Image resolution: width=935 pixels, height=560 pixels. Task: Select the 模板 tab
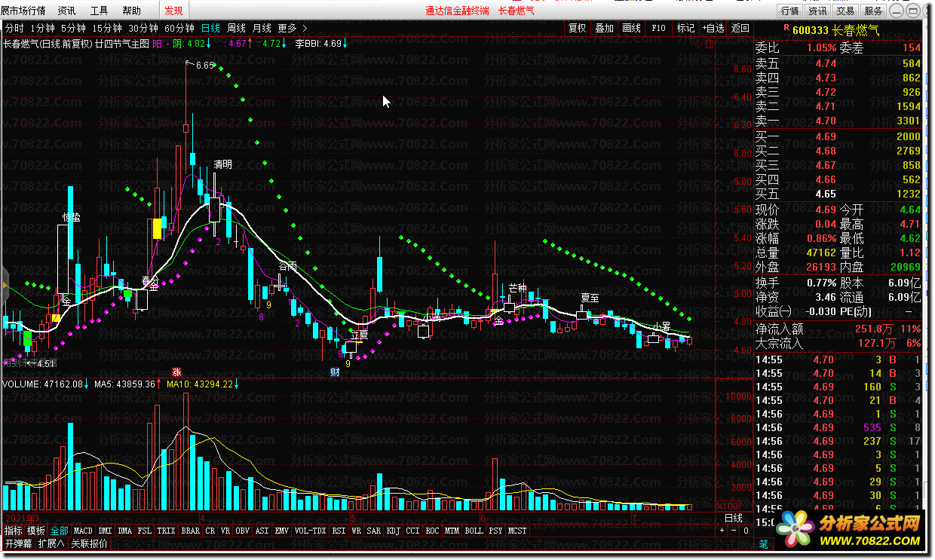36,531
